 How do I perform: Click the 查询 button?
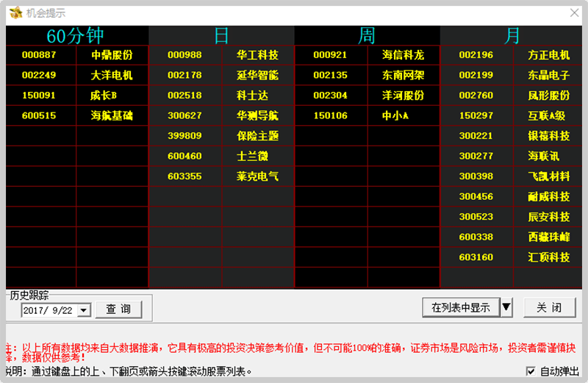pyautogui.click(x=118, y=309)
